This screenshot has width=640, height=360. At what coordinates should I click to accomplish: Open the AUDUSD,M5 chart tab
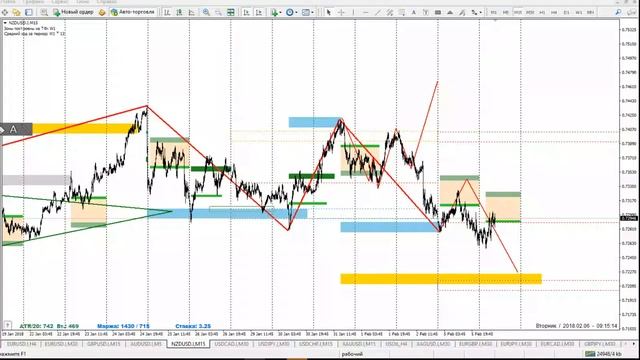point(146,344)
